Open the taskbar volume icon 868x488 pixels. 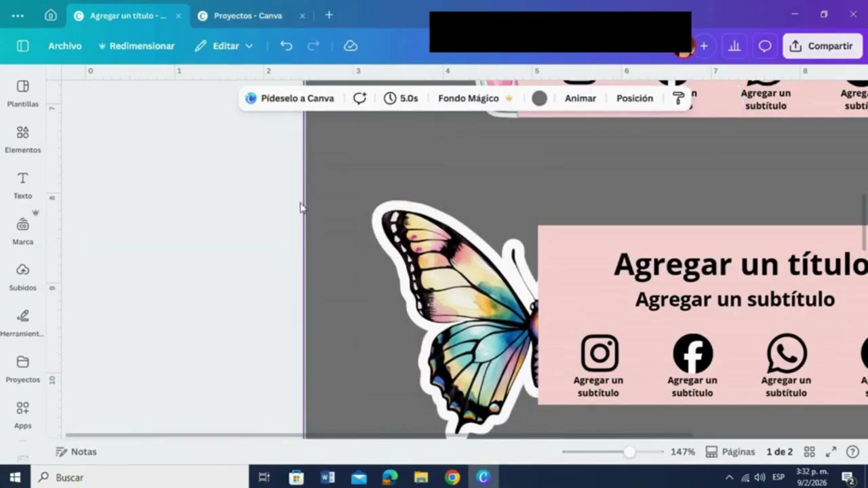(x=760, y=477)
